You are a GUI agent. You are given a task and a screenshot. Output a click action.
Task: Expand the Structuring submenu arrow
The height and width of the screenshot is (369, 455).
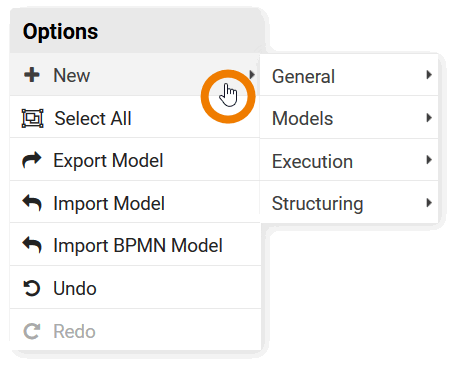pos(429,203)
